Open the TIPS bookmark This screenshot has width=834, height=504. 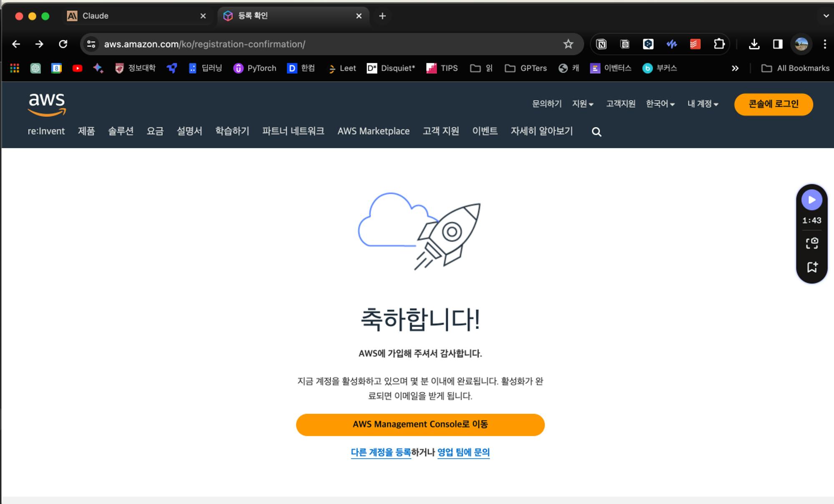pyautogui.click(x=442, y=68)
